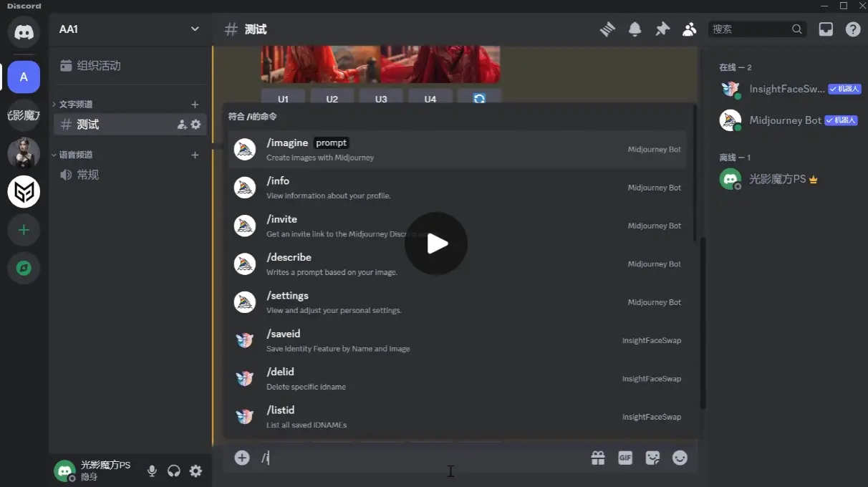Play the video with center play button
Viewport: 868px width, 487px height.
pos(436,243)
